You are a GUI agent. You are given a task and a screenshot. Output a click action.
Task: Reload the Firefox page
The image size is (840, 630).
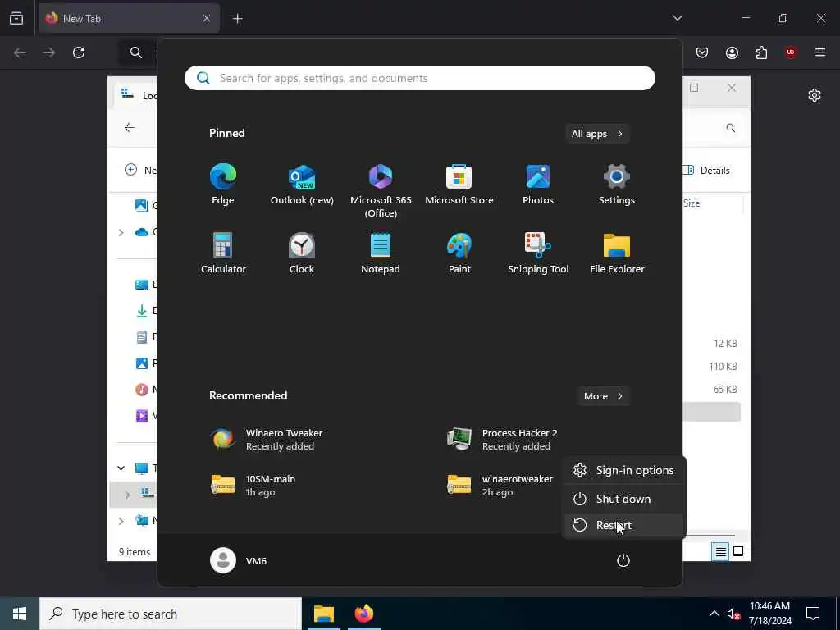point(79,52)
